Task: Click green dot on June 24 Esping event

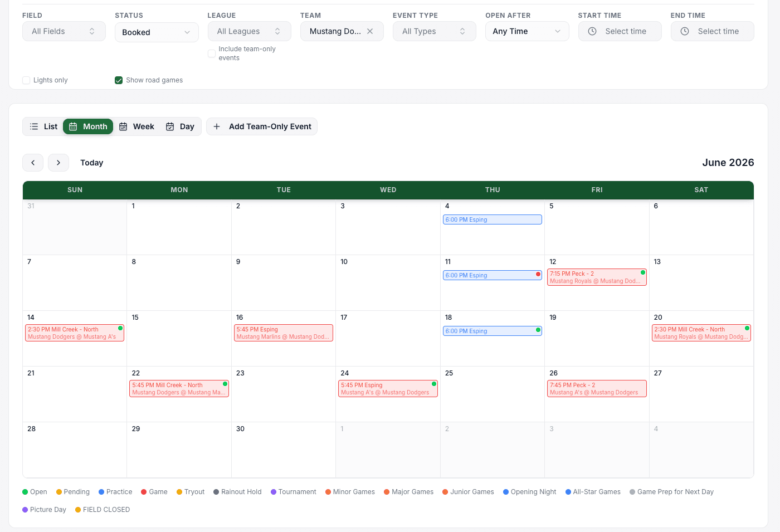Action: click(434, 384)
